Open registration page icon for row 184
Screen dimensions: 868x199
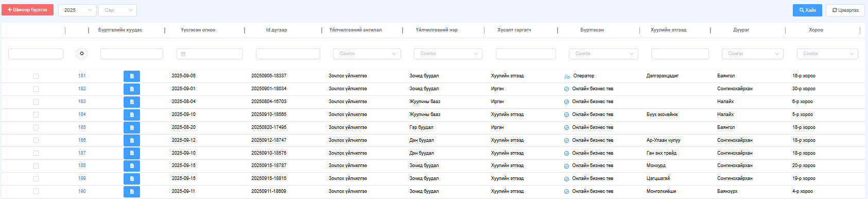click(132, 115)
